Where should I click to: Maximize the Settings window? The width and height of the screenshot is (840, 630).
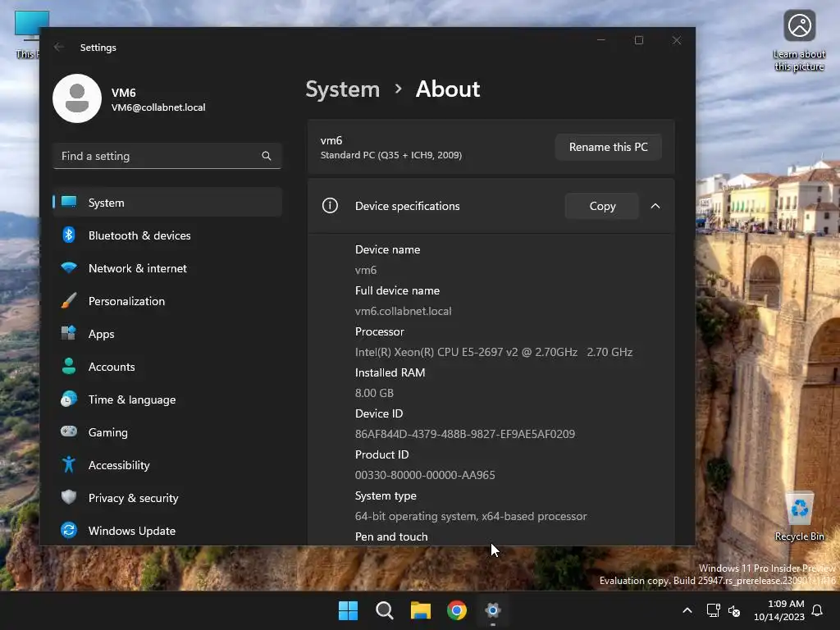click(x=638, y=40)
